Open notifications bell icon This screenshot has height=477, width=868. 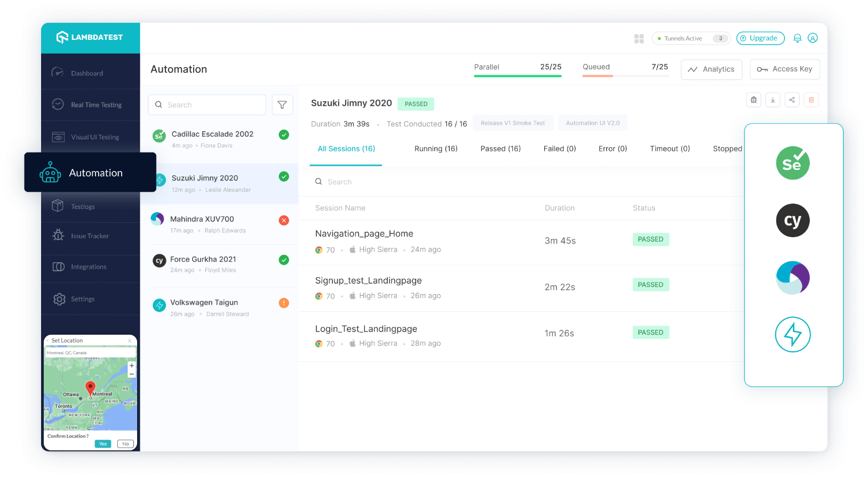coord(797,38)
